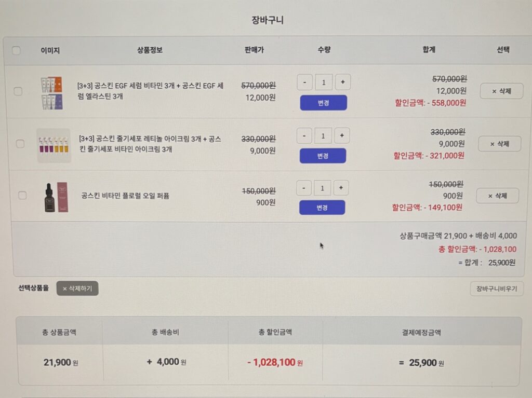The height and width of the screenshot is (398, 532).
Task: Increase quantity of retinol eye cream set
Action: coord(342,135)
